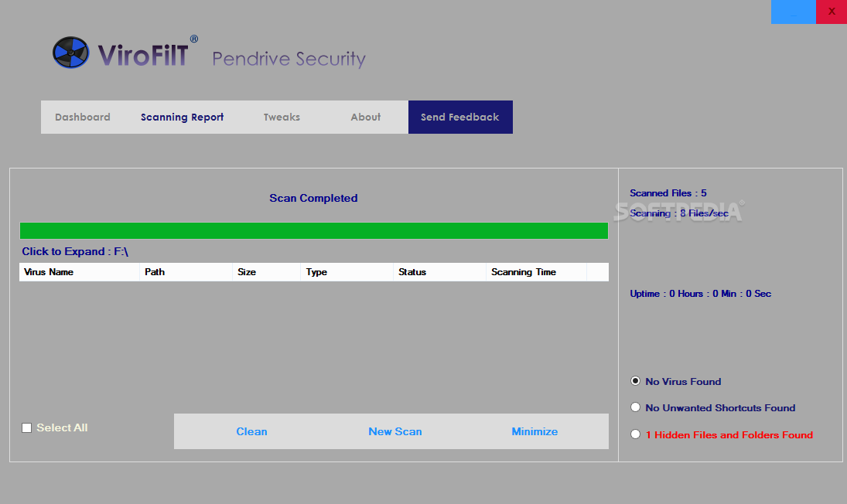Screen dimensions: 847x504
Task: Expand the Click to Expand : F:\ list
Action: 75,251
